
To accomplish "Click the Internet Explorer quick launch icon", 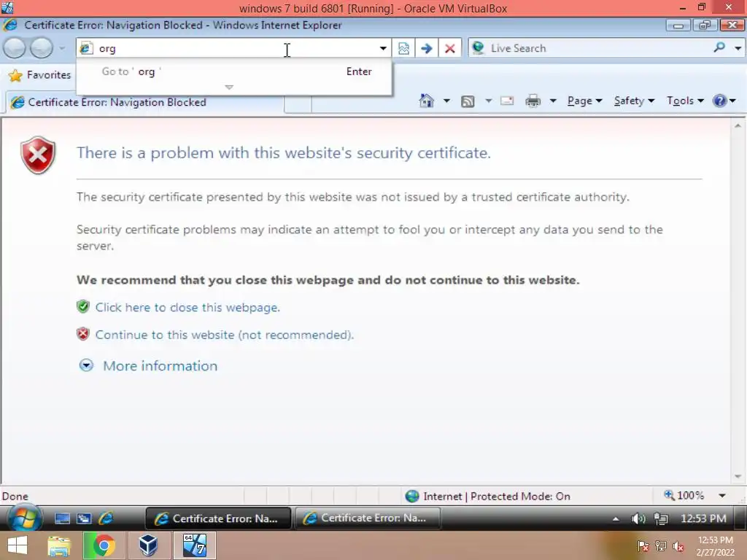I will coord(106,518).
